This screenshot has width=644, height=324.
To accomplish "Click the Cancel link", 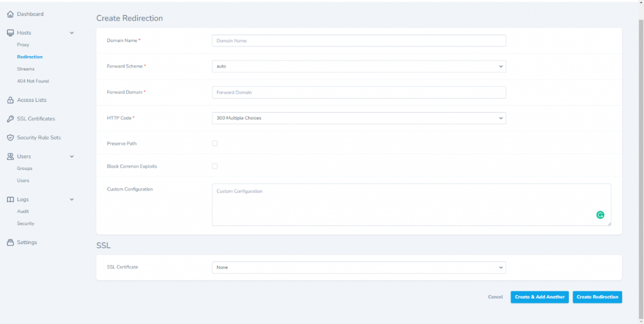I will pyautogui.click(x=495, y=297).
